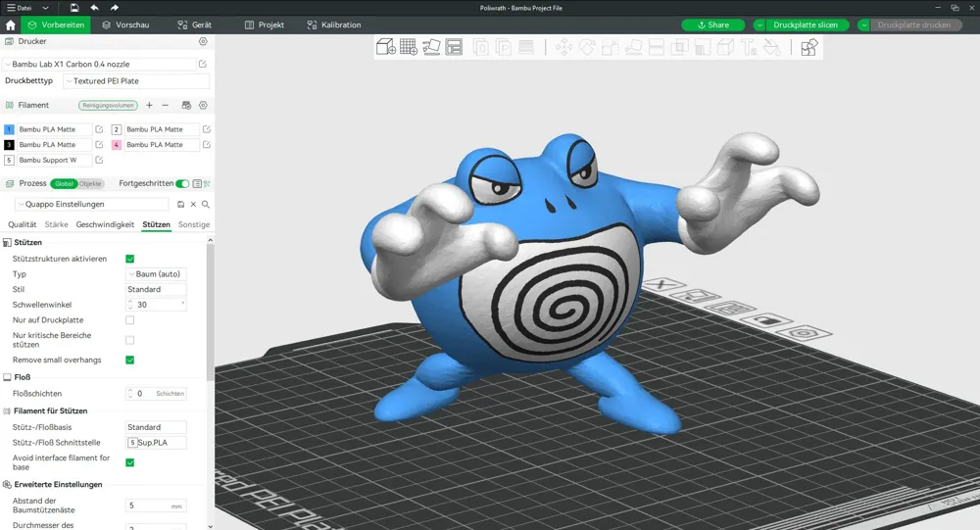Image resolution: width=980 pixels, height=530 pixels.
Task: Edit filament 1 Bambu PLA Matte preset
Action: point(99,129)
